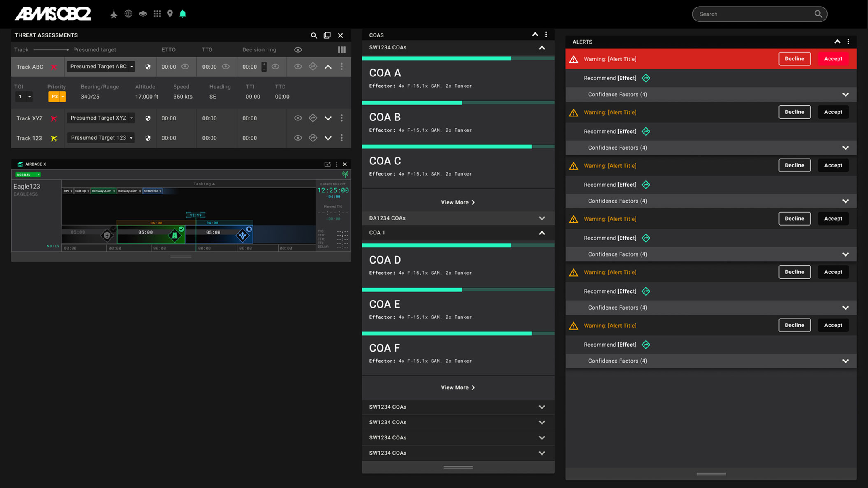Click the pop-out icon in Airbase X panel
Screen dimensions: 868x488
[327, 164]
